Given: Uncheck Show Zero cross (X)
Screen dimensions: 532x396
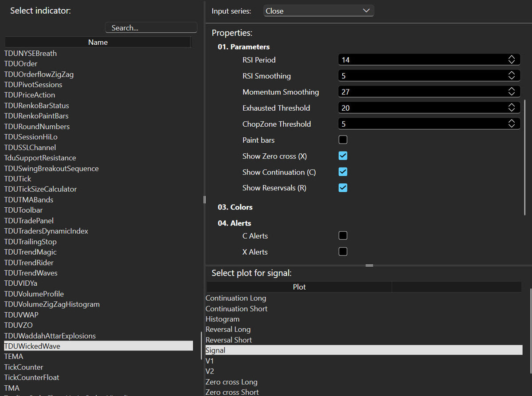Looking at the screenshot, I should click(343, 156).
